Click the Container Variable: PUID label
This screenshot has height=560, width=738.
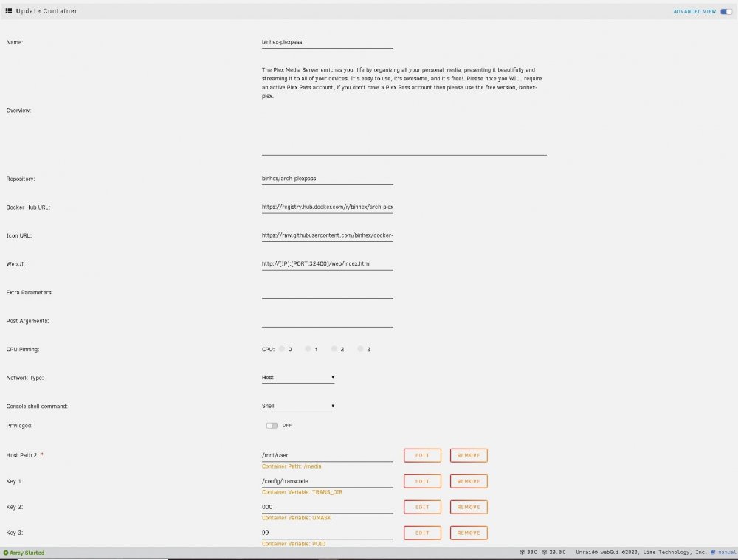point(294,544)
